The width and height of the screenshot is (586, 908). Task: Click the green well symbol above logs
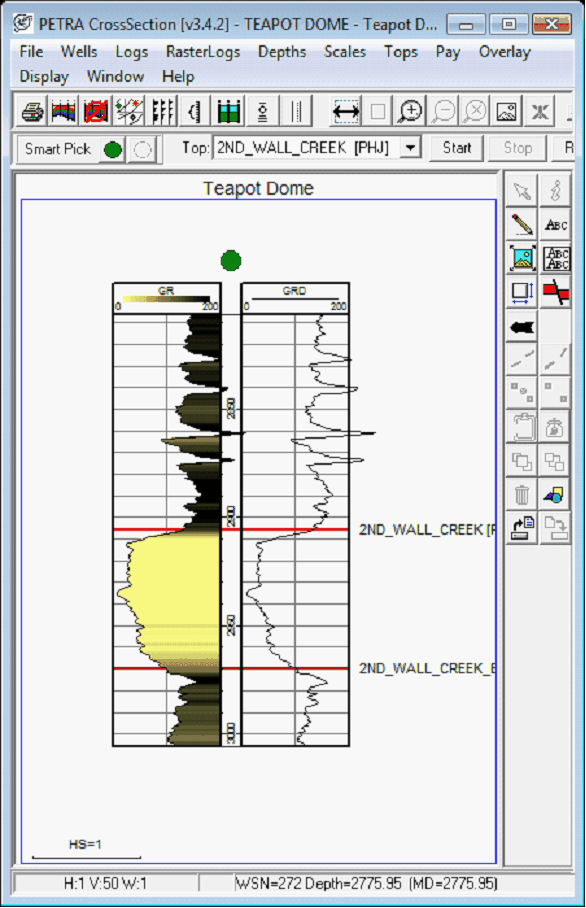coord(231,261)
